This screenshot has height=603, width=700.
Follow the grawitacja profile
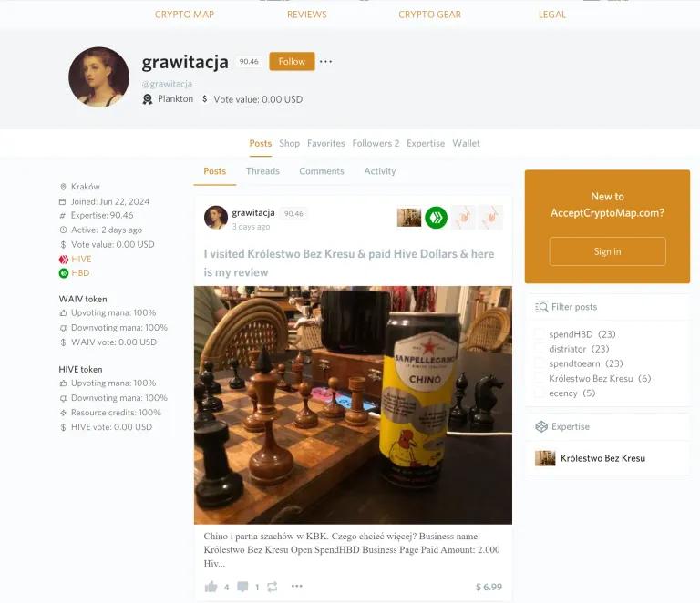292,62
